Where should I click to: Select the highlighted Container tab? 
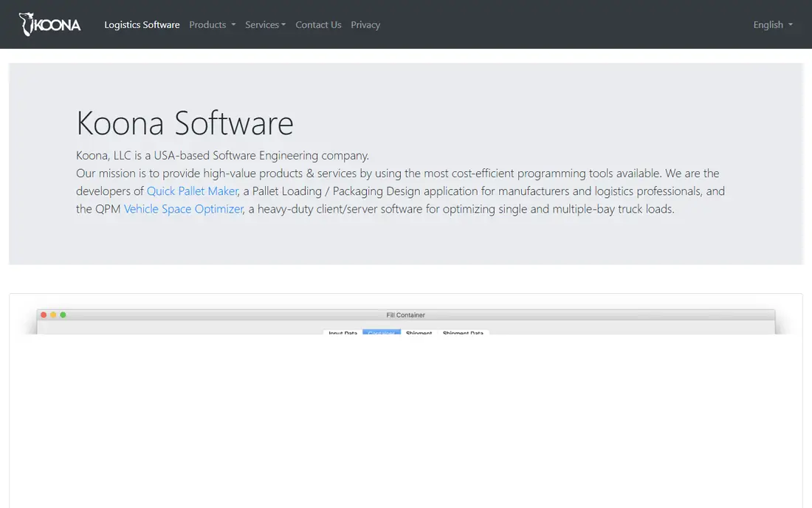(382, 332)
